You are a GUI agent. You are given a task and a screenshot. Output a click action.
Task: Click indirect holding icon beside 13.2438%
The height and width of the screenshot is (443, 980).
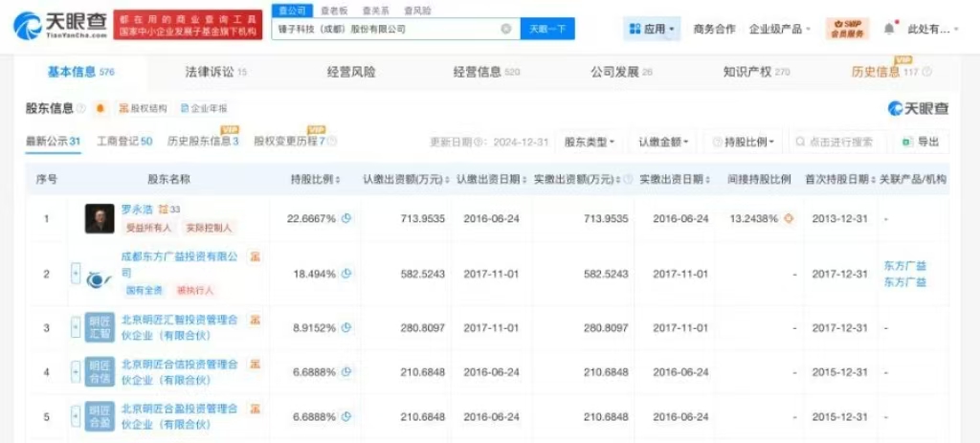pyautogui.click(x=789, y=218)
